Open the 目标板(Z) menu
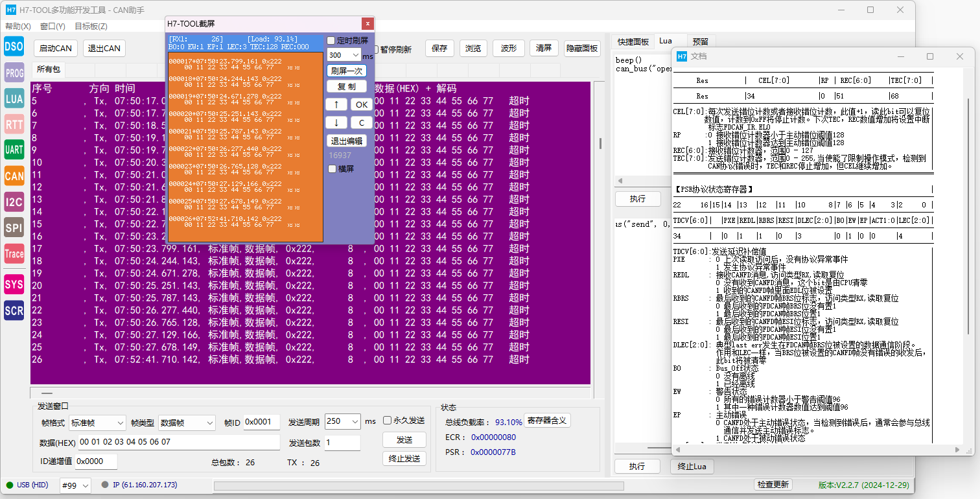Screen dimensions: 980x499 91,27
